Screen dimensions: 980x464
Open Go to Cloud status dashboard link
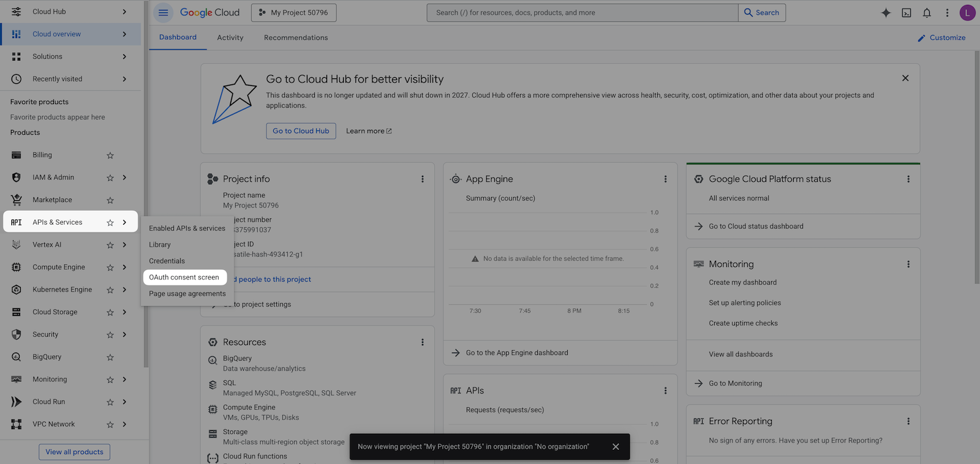coord(756,226)
